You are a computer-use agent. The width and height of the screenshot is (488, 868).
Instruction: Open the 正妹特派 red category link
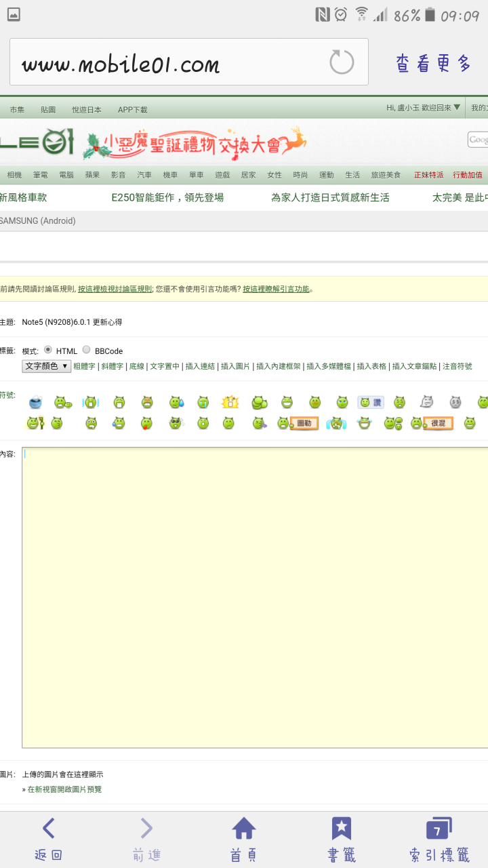[x=428, y=175]
